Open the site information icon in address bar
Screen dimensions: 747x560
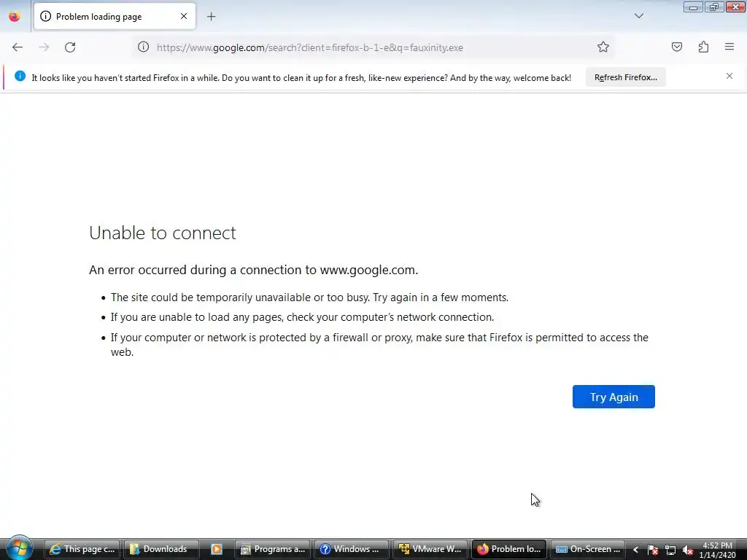point(144,47)
